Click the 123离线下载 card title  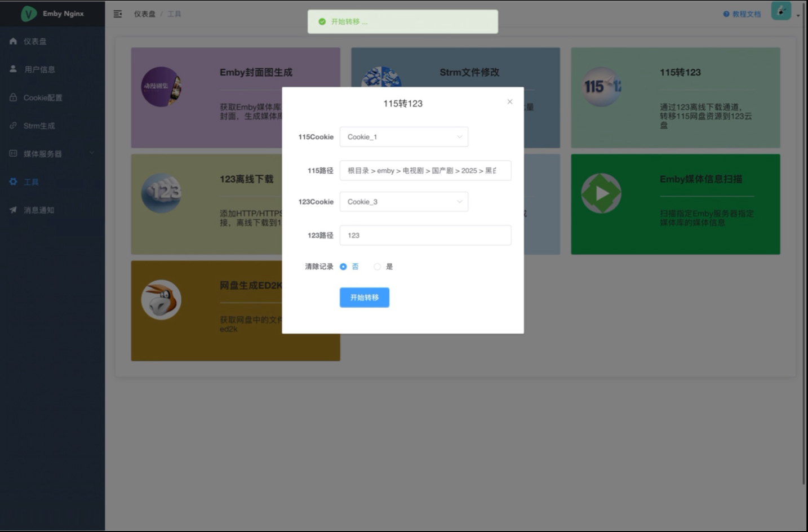point(246,179)
